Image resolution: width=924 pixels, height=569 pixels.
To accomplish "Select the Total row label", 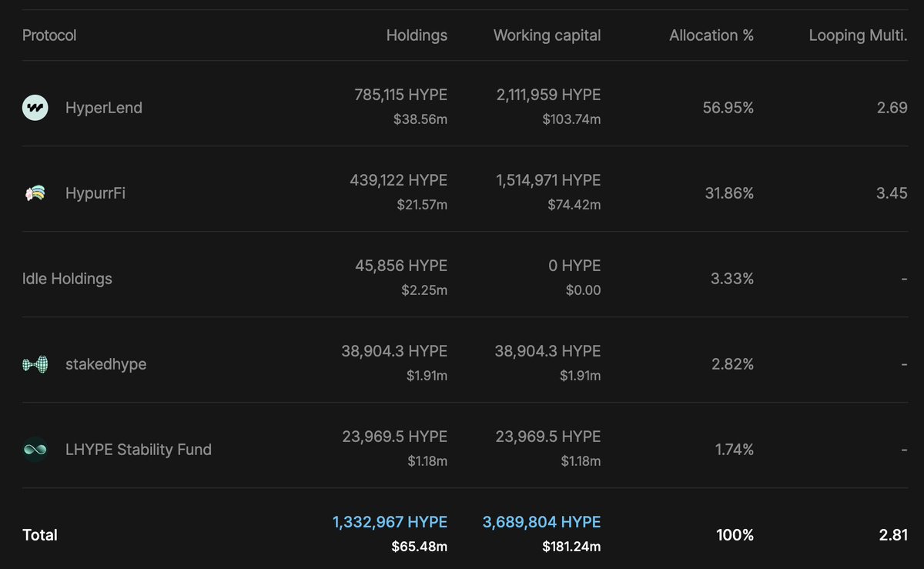I will tap(40, 535).
